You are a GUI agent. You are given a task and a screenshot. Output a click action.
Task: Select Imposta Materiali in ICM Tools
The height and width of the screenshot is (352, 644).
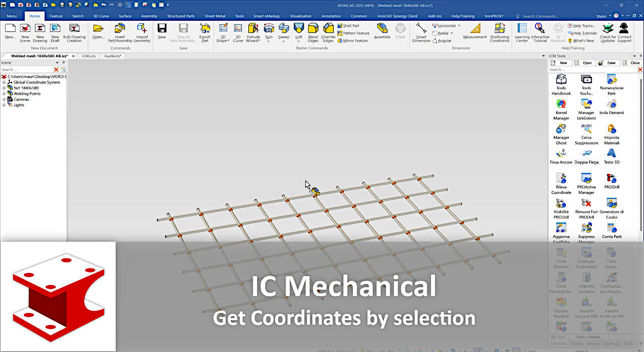coord(611,133)
